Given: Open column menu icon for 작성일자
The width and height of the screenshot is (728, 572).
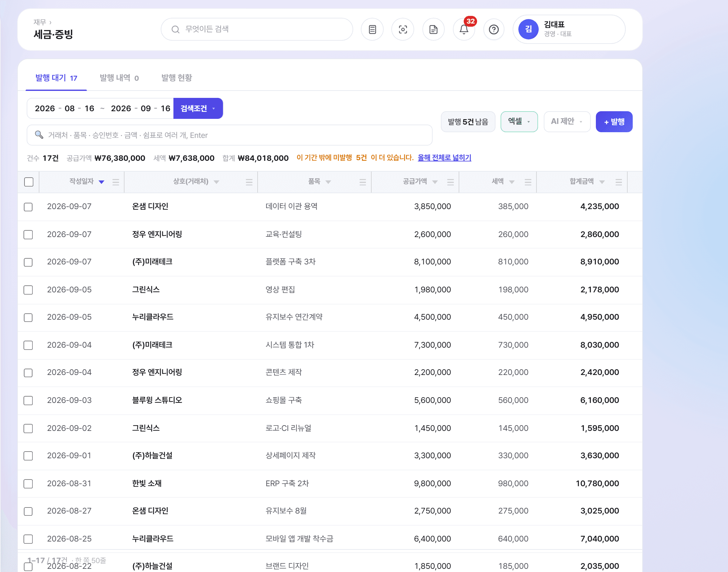Looking at the screenshot, I should [x=116, y=182].
